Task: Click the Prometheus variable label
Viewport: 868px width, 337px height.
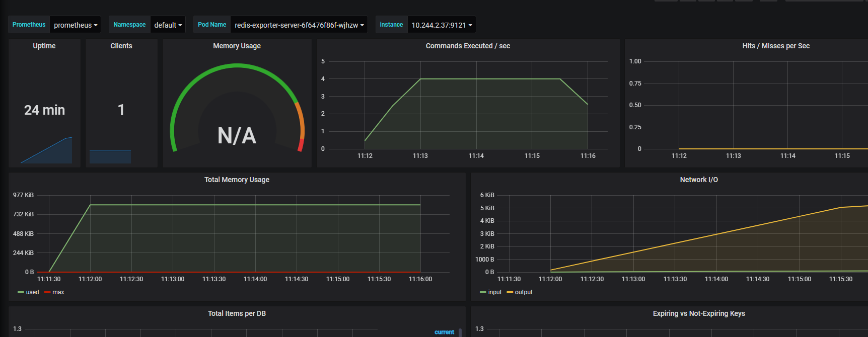Action: click(29, 25)
